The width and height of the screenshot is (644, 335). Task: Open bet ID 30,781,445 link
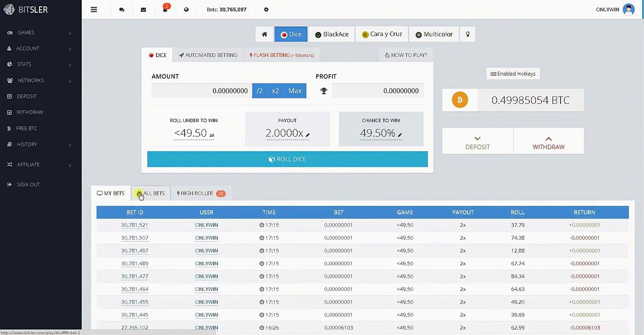pos(135,315)
